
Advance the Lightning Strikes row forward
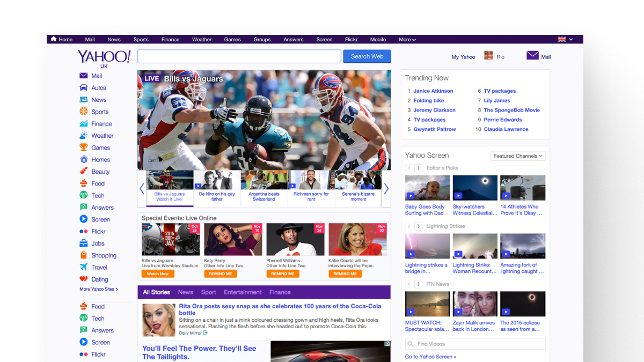point(419,226)
